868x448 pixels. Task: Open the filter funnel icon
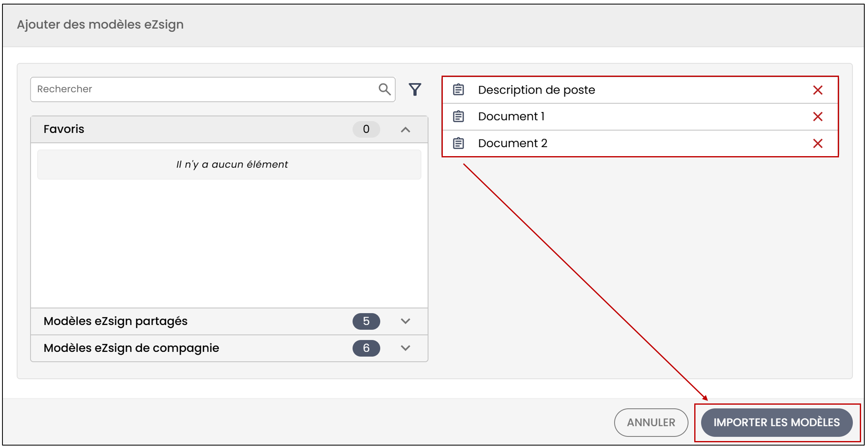click(415, 89)
